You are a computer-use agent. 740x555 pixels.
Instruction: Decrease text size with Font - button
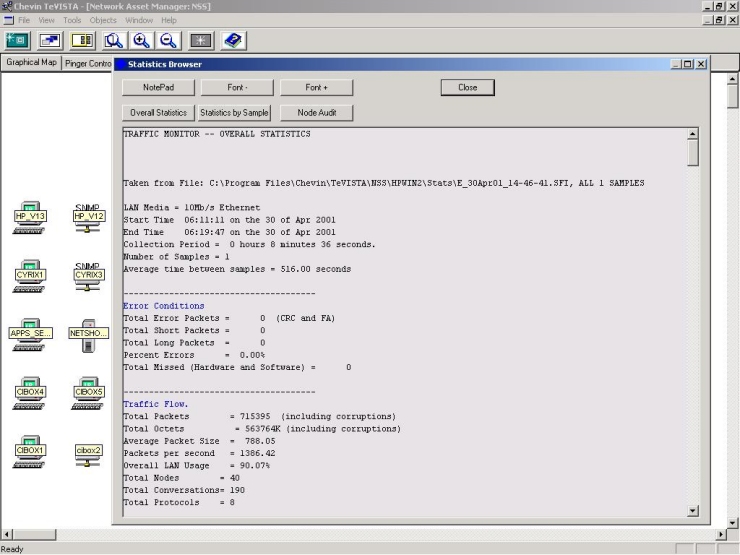(237, 87)
